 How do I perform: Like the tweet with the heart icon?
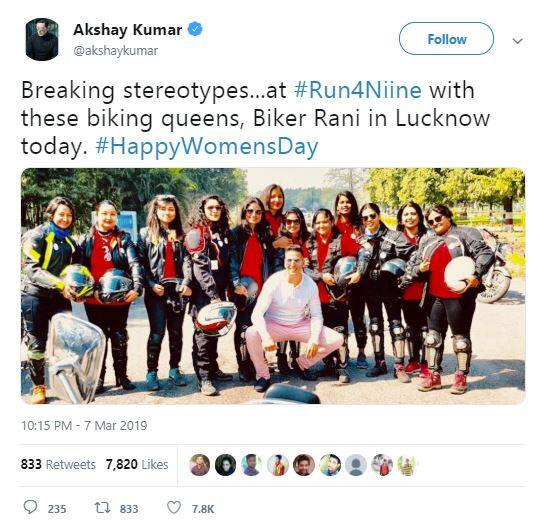point(174,508)
